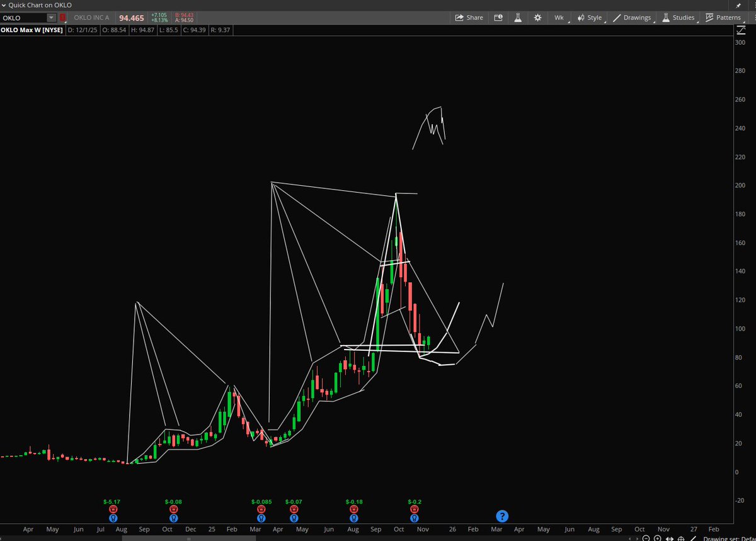Screen dimensions: 756x541
Task: Zoom out using the minus icon
Action: pyautogui.click(x=646, y=538)
